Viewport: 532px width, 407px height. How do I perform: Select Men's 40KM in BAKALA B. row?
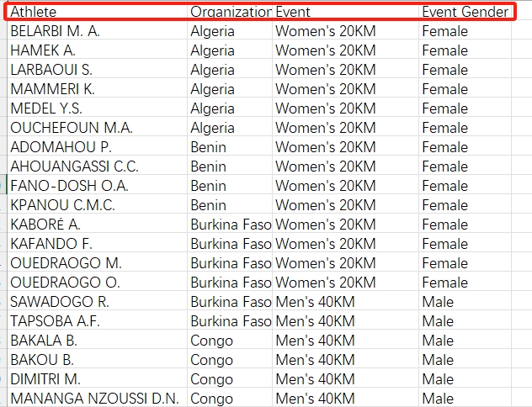346,341
